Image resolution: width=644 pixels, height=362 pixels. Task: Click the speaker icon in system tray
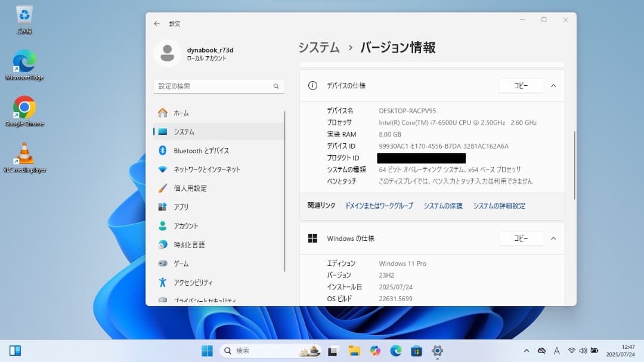582,351
